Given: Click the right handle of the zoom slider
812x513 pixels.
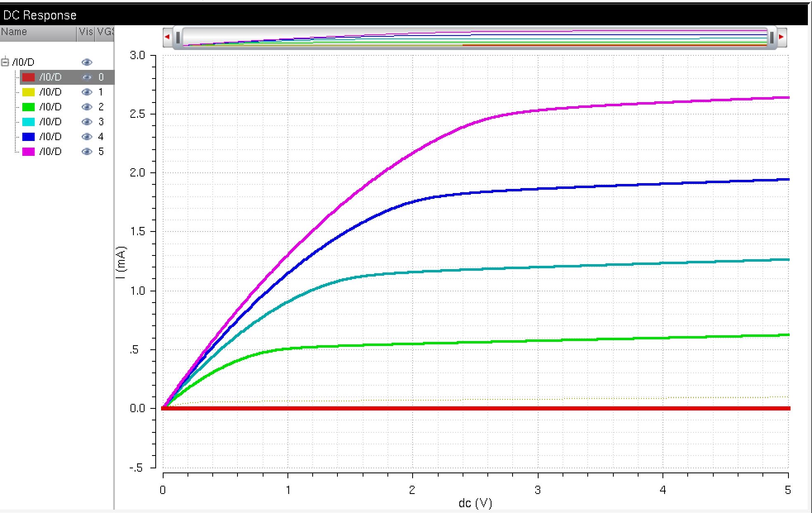Looking at the screenshot, I should 772,38.
